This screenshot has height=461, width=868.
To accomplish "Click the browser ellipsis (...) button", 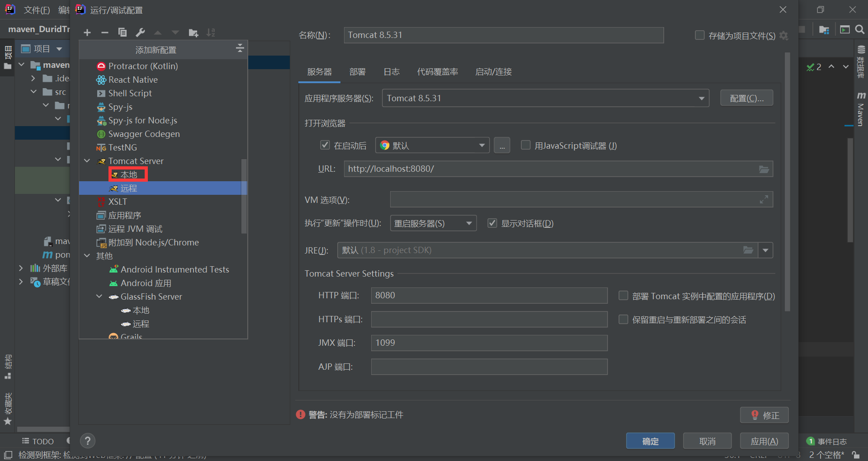I will [502, 146].
